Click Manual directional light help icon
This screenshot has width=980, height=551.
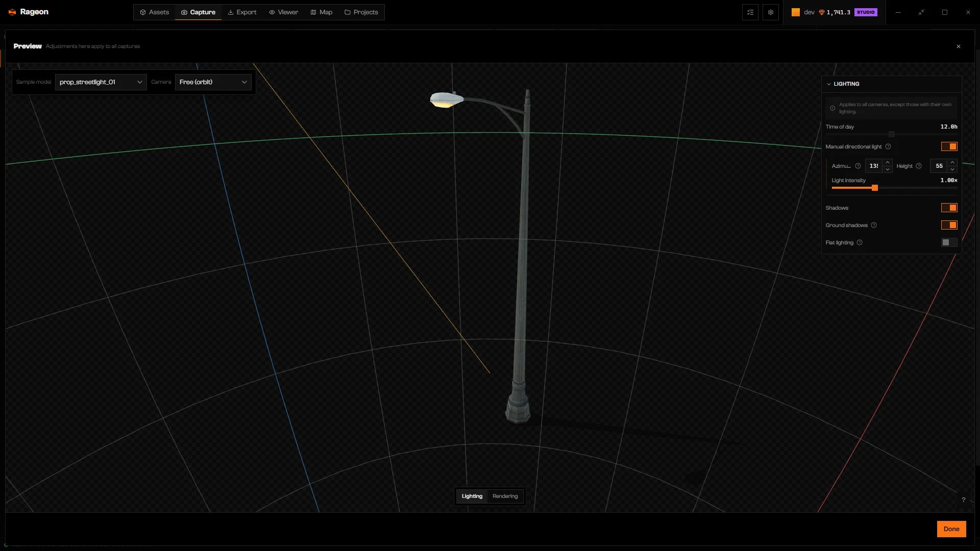point(888,146)
